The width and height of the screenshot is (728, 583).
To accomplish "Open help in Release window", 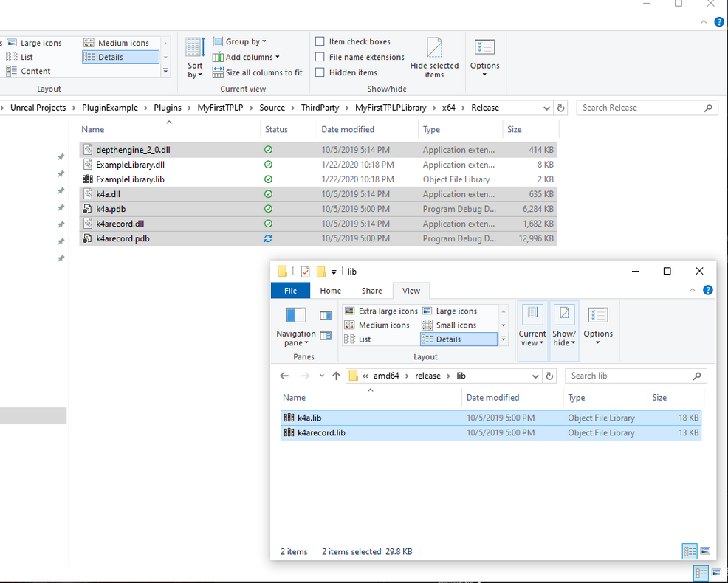I will (x=718, y=22).
